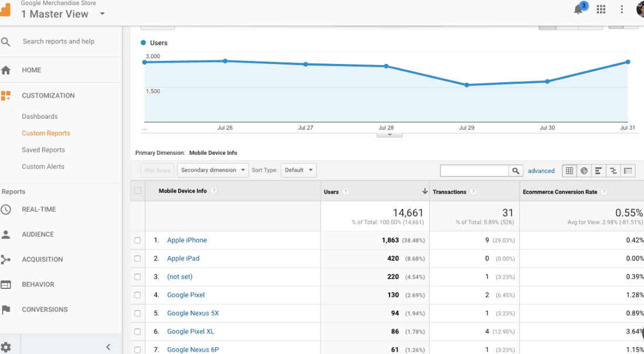The width and height of the screenshot is (644, 354).
Task: Open the Google apps grid icon
Action: click(601, 9)
